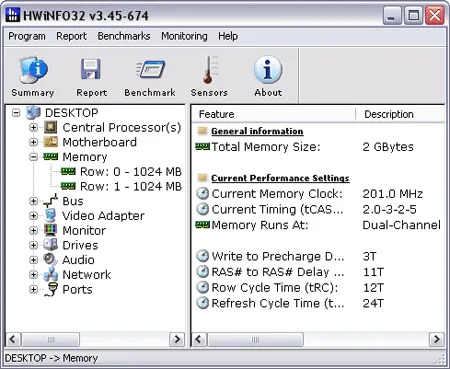Click left arrow of details pane scrollbar
The width and height of the screenshot is (450, 369).
tap(199, 339)
